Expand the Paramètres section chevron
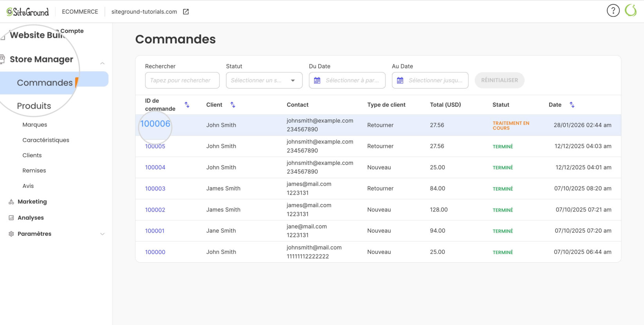This screenshot has height=325, width=644. pos(102,234)
